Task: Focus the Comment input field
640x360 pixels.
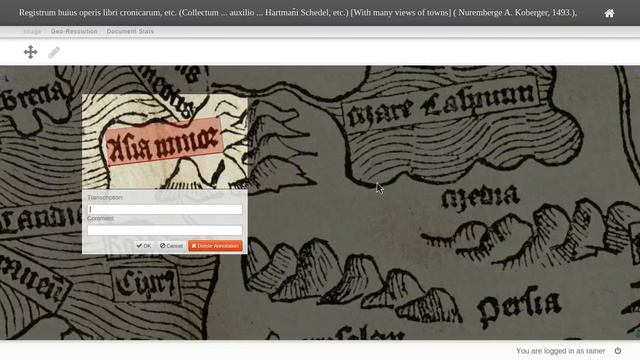Action: click(164, 230)
